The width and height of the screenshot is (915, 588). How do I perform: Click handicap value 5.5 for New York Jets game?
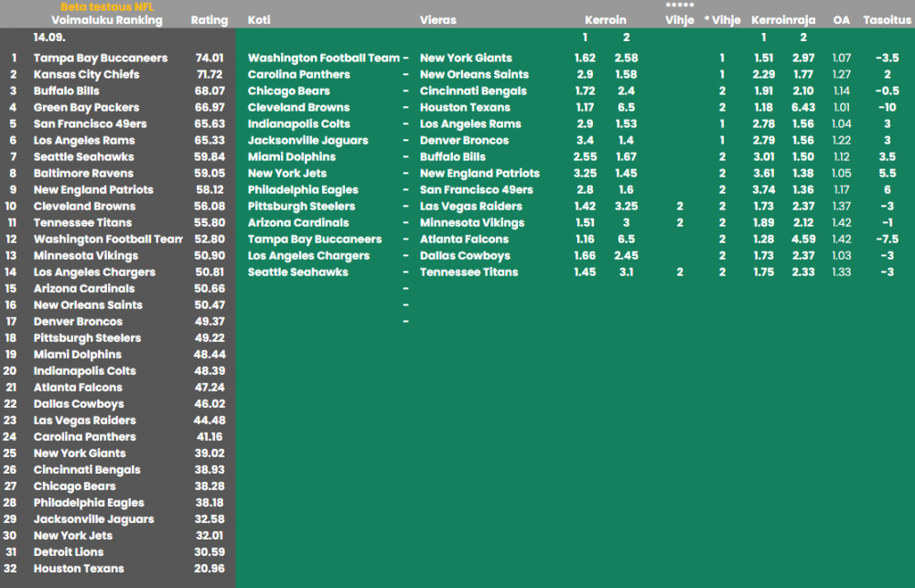[887, 173]
